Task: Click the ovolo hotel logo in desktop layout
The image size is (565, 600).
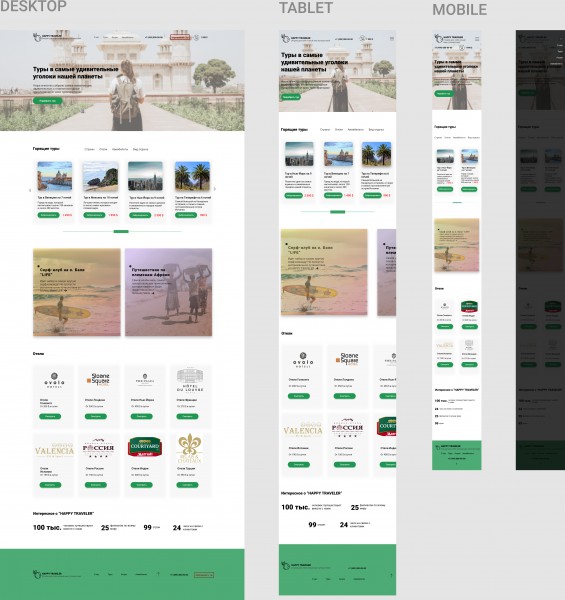Action: tap(54, 380)
